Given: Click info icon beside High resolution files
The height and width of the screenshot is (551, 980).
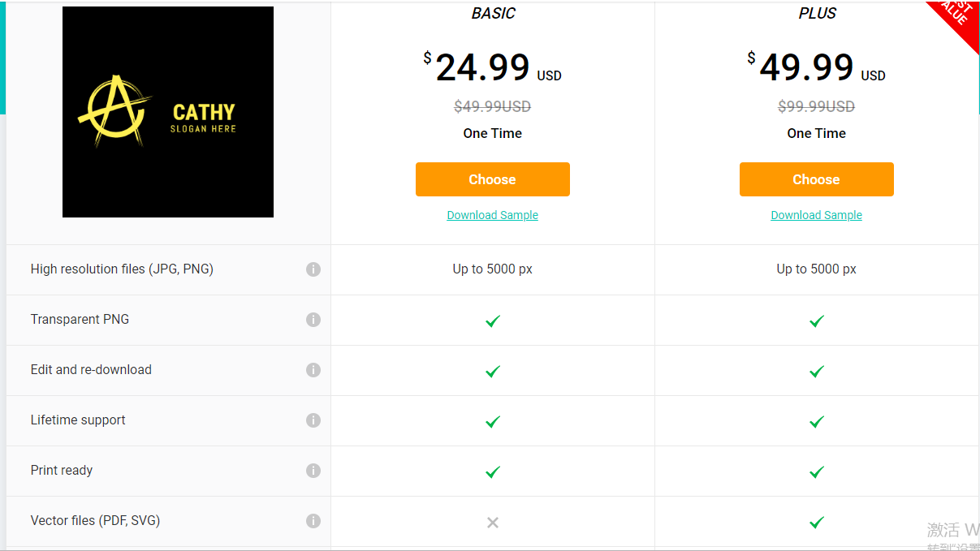Looking at the screenshot, I should point(313,269).
